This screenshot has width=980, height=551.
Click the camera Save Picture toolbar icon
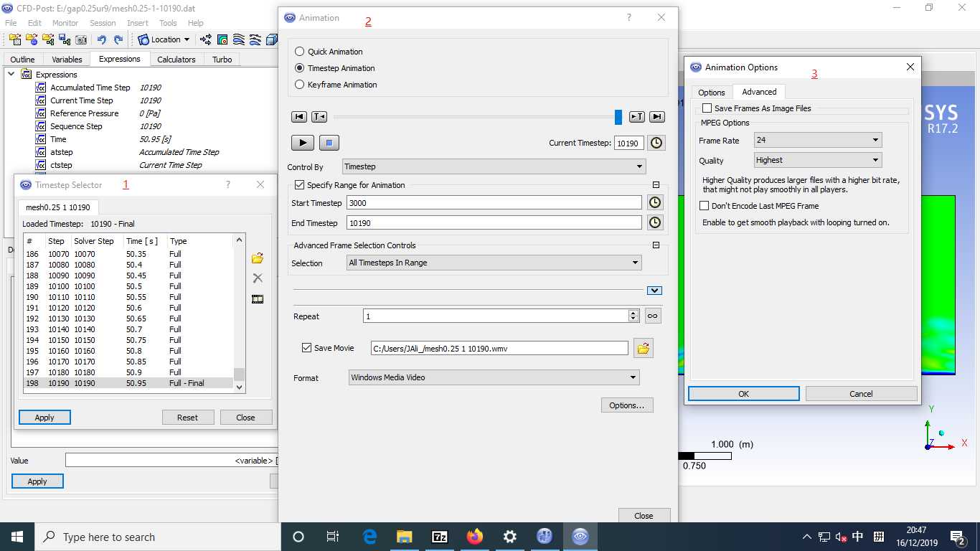pos(81,39)
